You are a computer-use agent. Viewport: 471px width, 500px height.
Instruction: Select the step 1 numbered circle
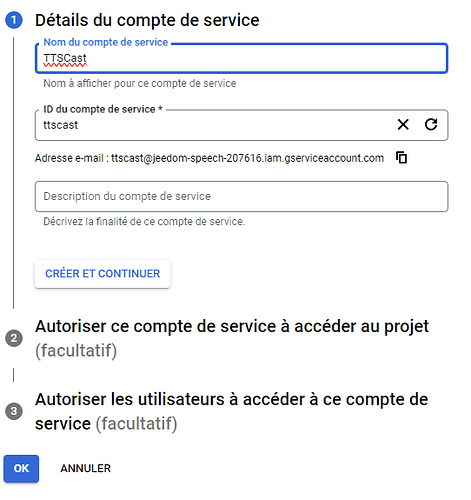point(14,20)
